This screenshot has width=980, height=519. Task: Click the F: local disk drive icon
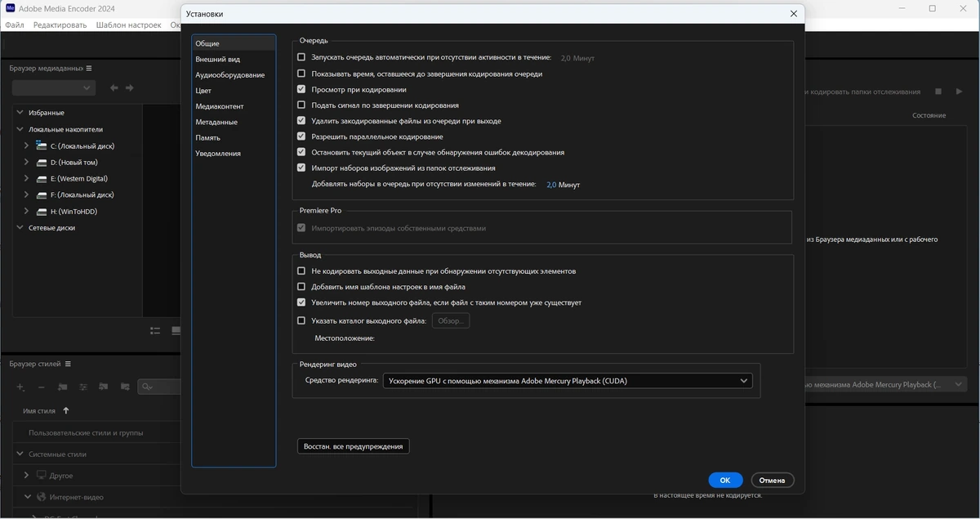point(42,195)
